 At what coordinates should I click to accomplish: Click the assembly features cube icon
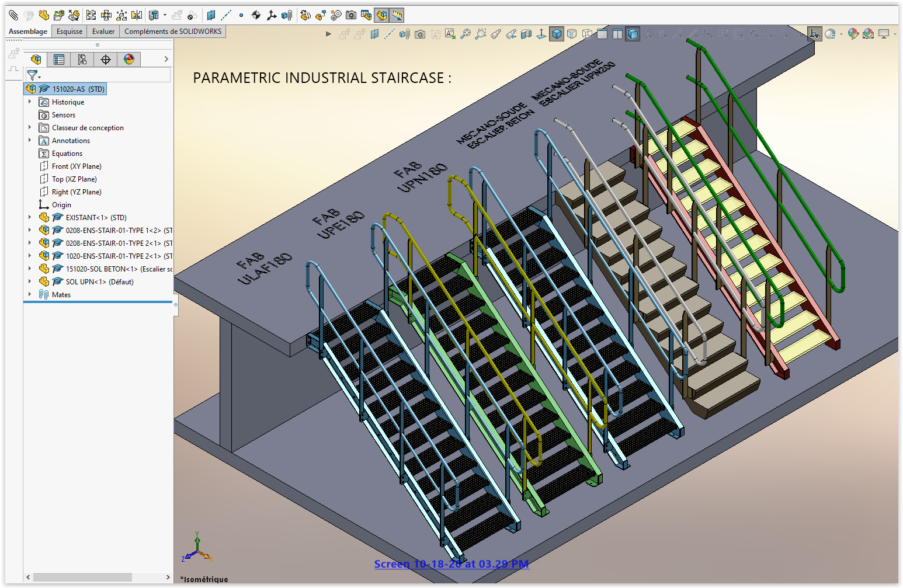click(x=154, y=15)
